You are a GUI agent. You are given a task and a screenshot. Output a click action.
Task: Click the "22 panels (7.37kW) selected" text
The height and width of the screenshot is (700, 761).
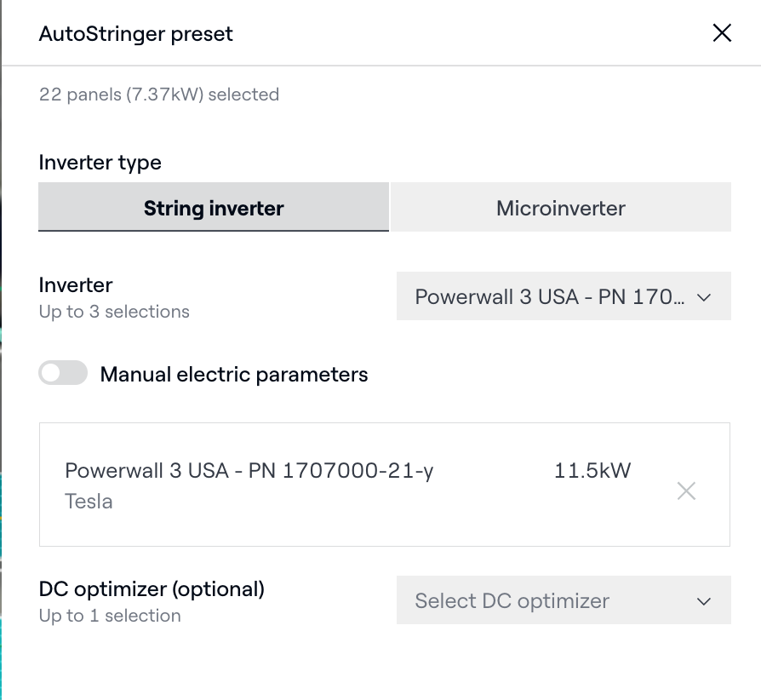159,95
